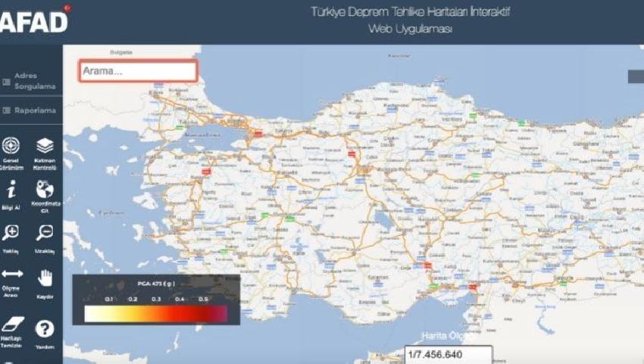Clear the map with Haritayı Temizle eraser
This screenshot has width=644, height=364.
[x=11, y=327]
